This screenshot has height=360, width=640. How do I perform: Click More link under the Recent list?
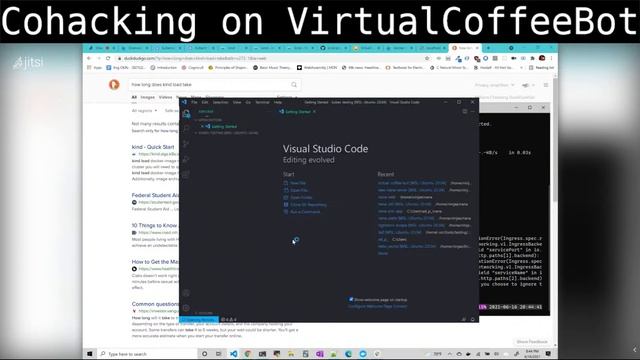pyautogui.click(x=383, y=253)
